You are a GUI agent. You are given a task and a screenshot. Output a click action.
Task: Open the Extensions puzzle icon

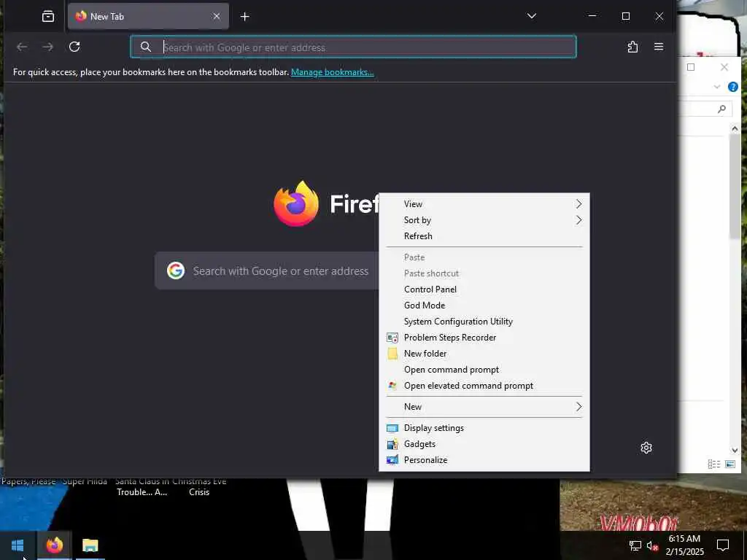coord(632,47)
